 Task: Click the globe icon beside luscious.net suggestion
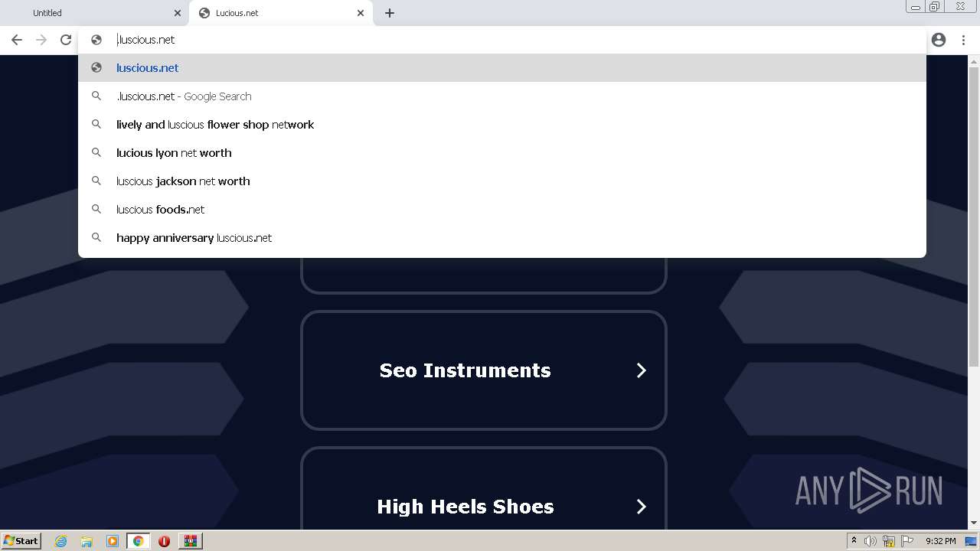(x=96, y=68)
